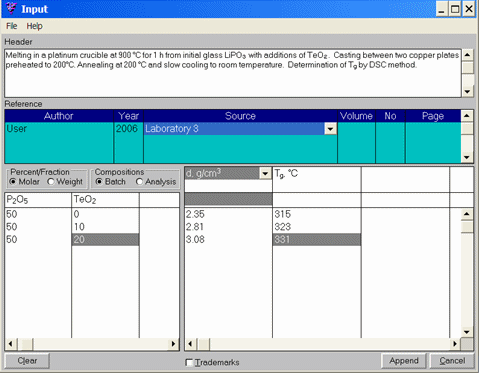Click the empty Volume cell for User
The width and height of the screenshot is (479, 373).
tap(356, 129)
